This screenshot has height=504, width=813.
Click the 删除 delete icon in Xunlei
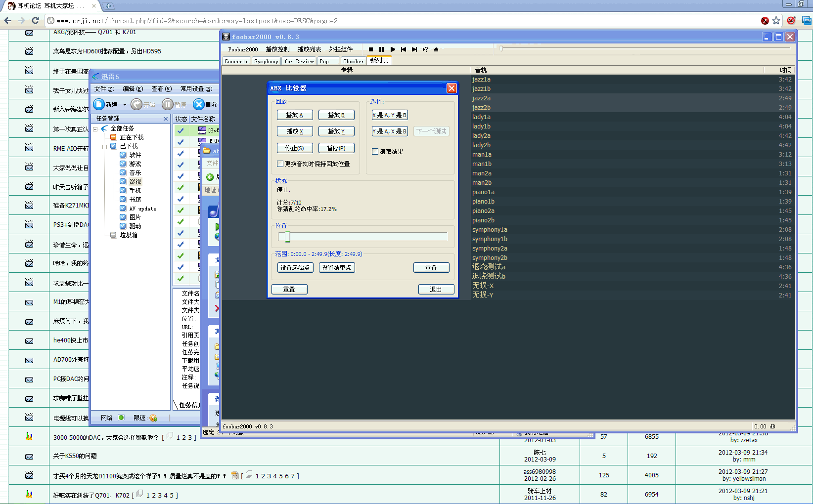click(x=199, y=104)
